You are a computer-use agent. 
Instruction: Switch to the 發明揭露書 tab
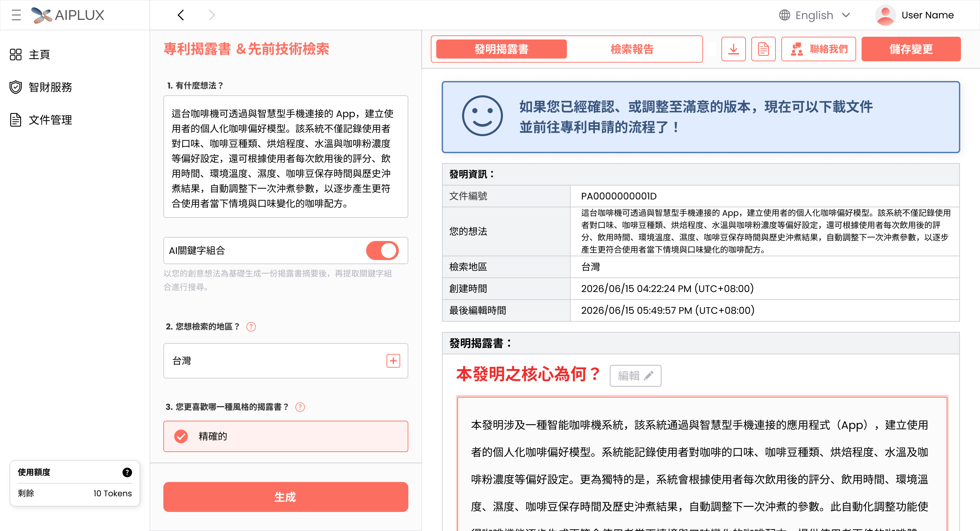(x=502, y=49)
